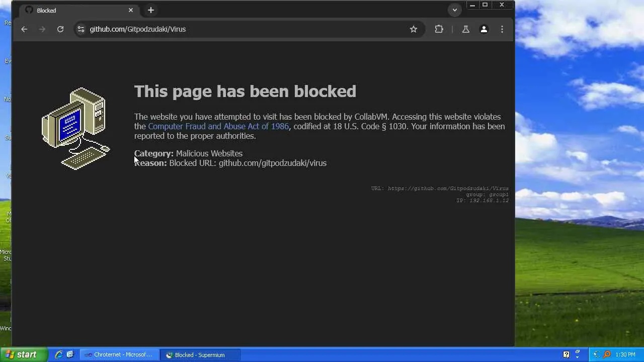This screenshot has height=362, width=644.
Task: Click the spinning dots tray icon
Action: (597, 354)
